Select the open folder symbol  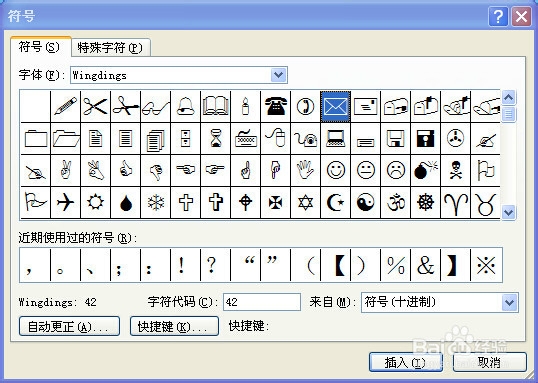point(66,138)
